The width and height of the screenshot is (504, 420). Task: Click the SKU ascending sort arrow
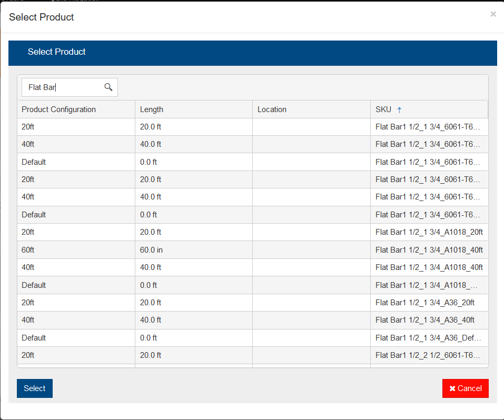[399, 110]
